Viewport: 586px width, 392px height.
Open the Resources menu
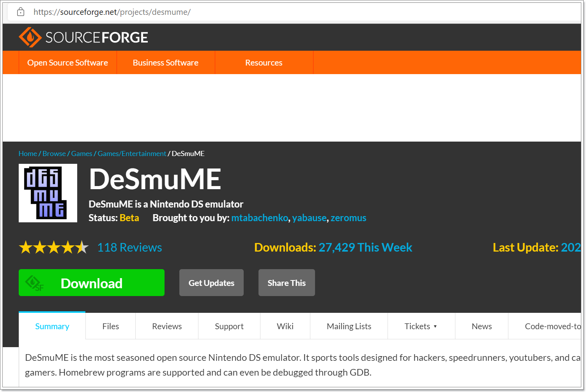click(264, 62)
